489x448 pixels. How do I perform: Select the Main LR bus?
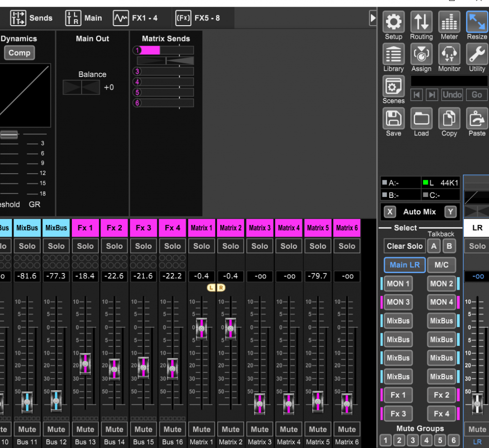pos(405,265)
